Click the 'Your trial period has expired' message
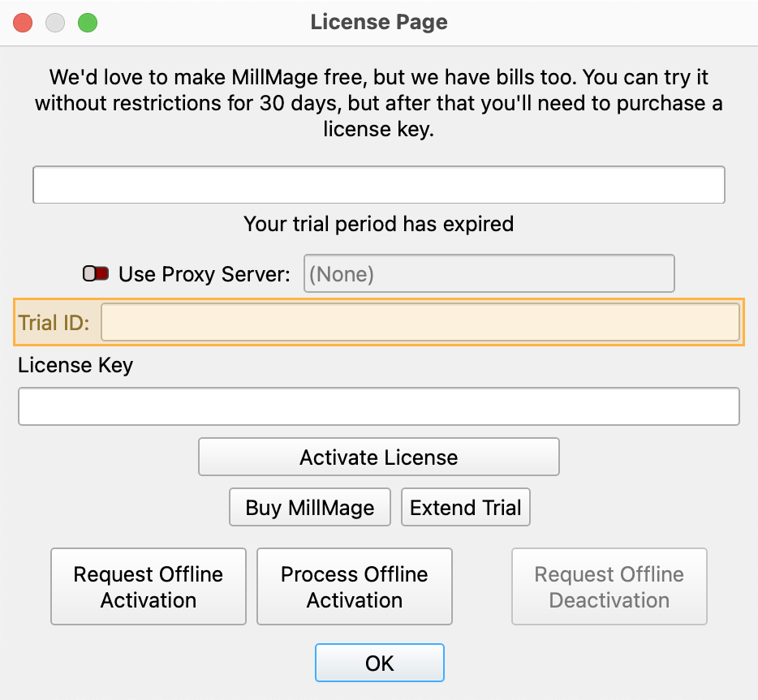 379,224
